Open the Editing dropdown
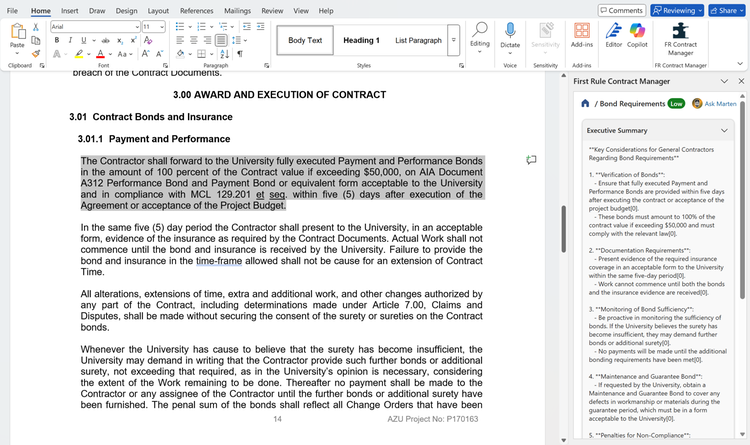 click(x=479, y=37)
